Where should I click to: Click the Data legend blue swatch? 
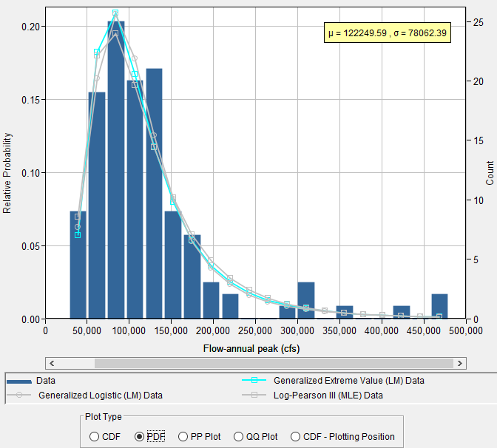coord(19,381)
